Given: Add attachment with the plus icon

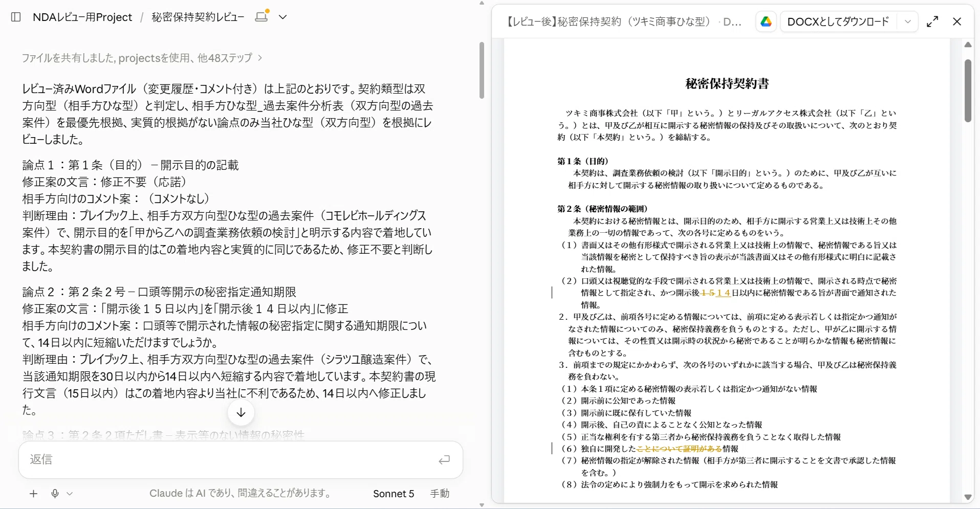Looking at the screenshot, I should [34, 494].
